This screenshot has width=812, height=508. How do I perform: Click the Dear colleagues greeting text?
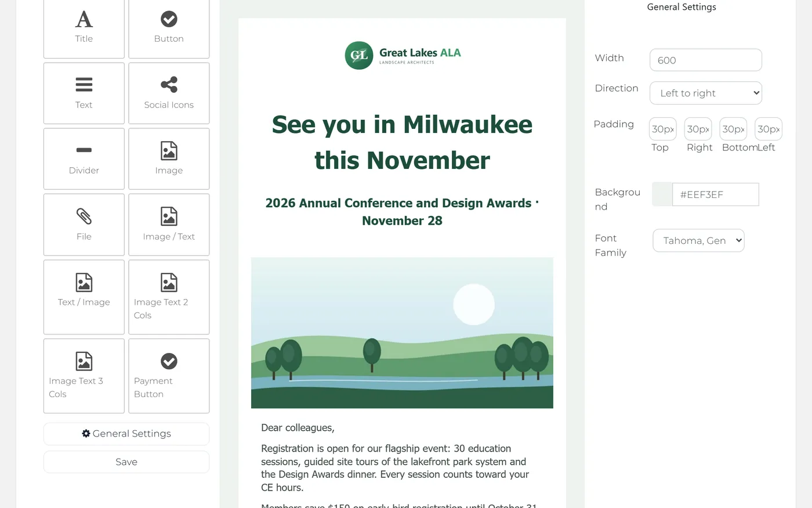[298, 428]
